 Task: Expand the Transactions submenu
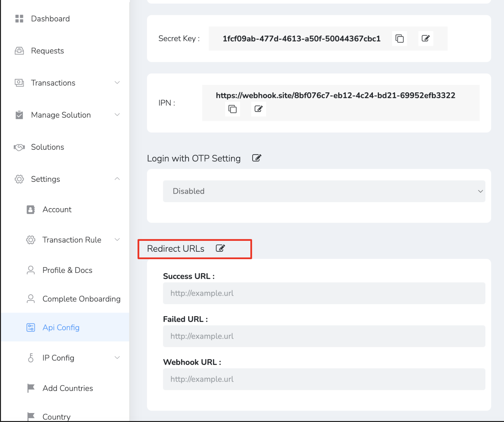(x=117, y=83)
